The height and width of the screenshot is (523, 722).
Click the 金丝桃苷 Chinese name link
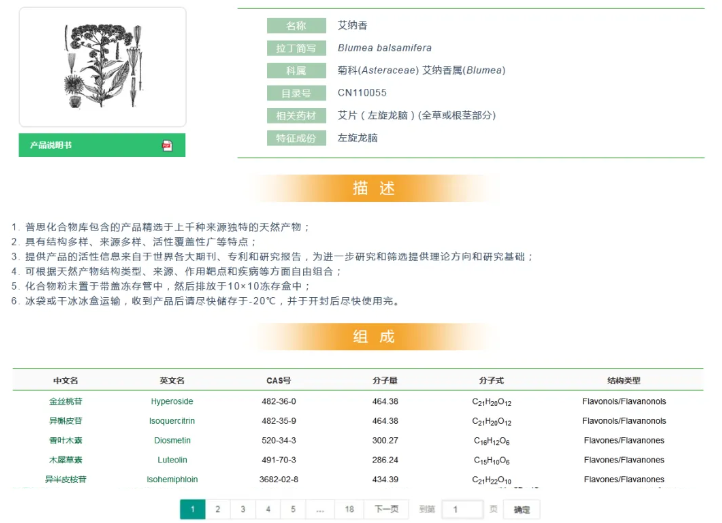pyautogui.click(x=66, y=401)
